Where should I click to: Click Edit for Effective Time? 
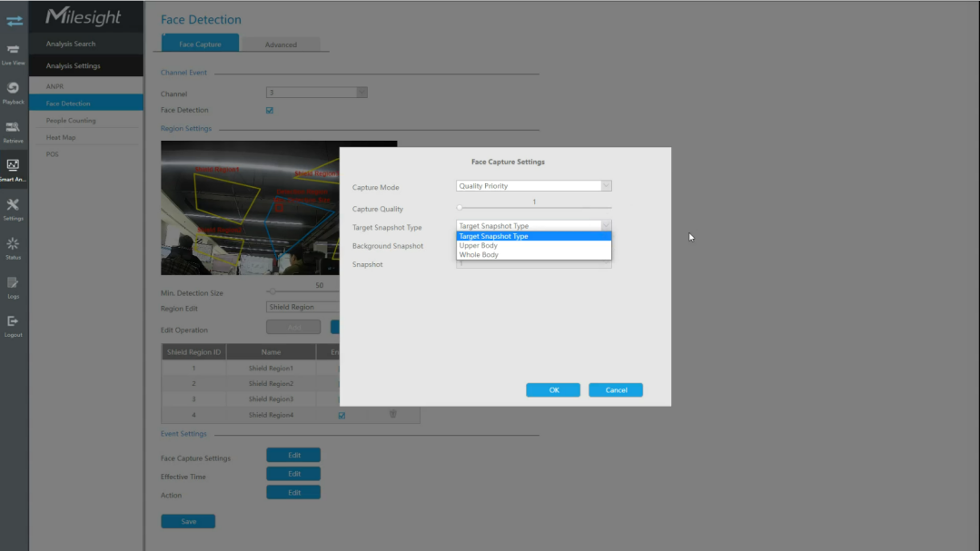[x=293, y=474]
